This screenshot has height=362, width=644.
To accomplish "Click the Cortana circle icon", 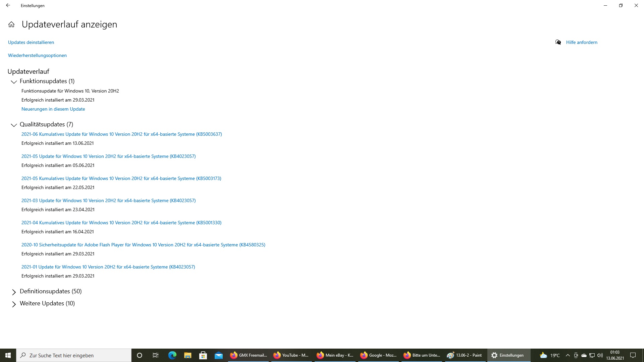I will (x=140, y=355).
